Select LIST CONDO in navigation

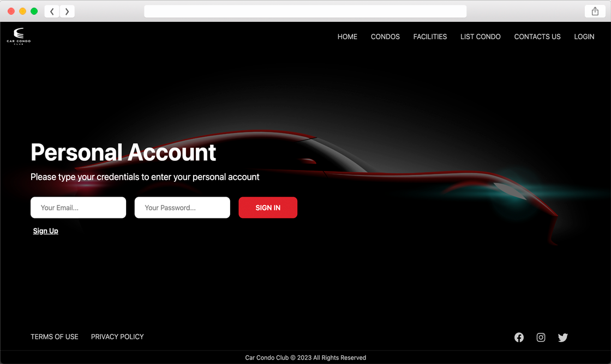pos(480,37)
